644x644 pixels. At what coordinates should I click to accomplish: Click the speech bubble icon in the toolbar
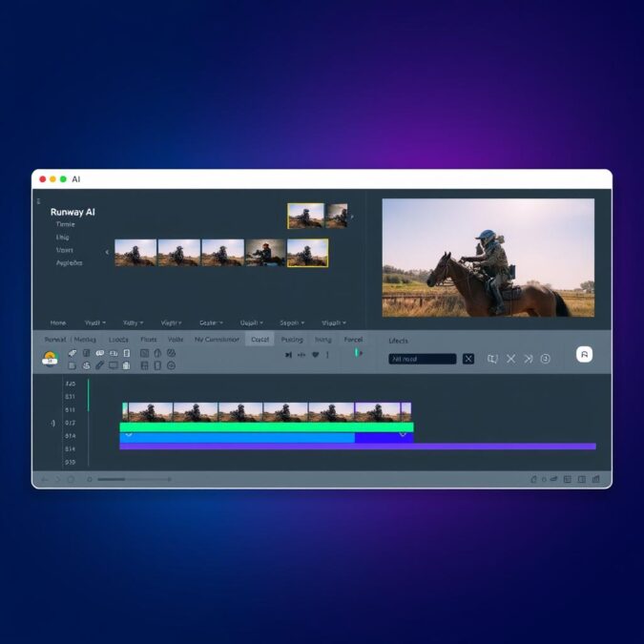[x=100, y=353]
